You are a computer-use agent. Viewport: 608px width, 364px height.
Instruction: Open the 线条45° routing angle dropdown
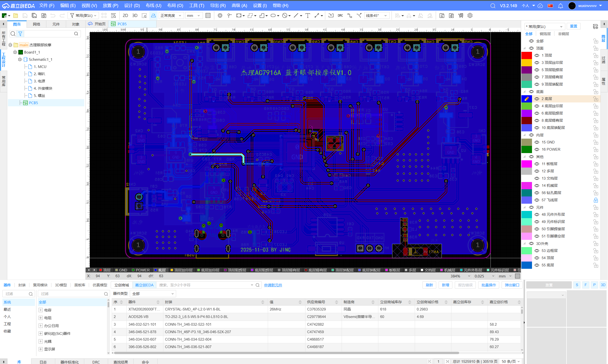tap(377, 15)
